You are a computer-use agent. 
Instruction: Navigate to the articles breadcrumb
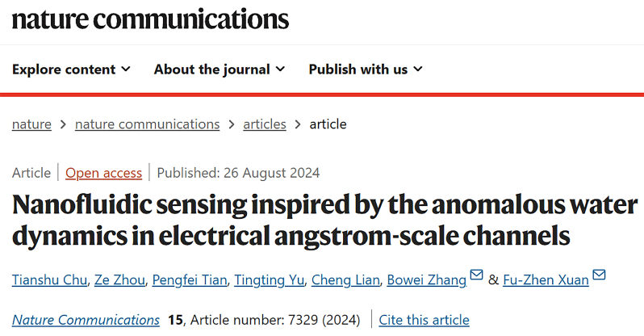tap(264, 124)
